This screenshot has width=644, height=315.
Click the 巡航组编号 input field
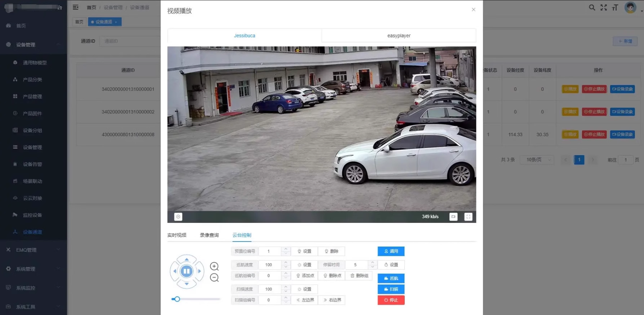click(x=269, y=276)
